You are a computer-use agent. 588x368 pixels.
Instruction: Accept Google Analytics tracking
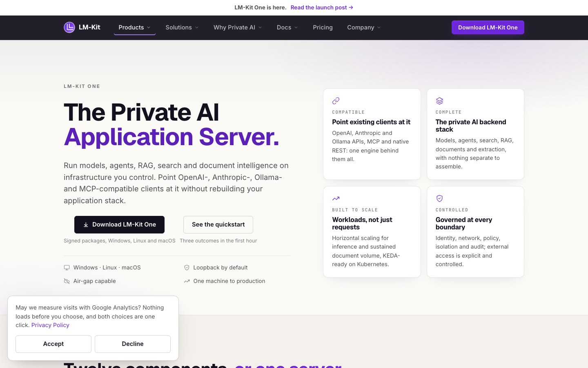pyautogui.click(x=53, y=344)
